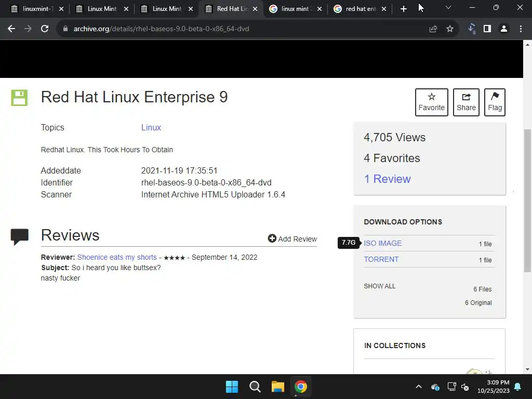The height and width of the screenshot is (399, 532).
Task: Click the 6 Original files link
Action: tap(478, 303)
